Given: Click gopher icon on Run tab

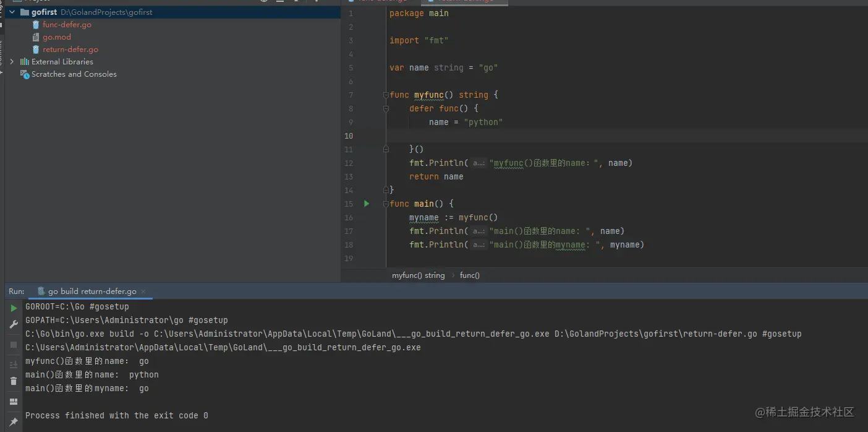Looking at the screenshot, I should pos(41,291).
